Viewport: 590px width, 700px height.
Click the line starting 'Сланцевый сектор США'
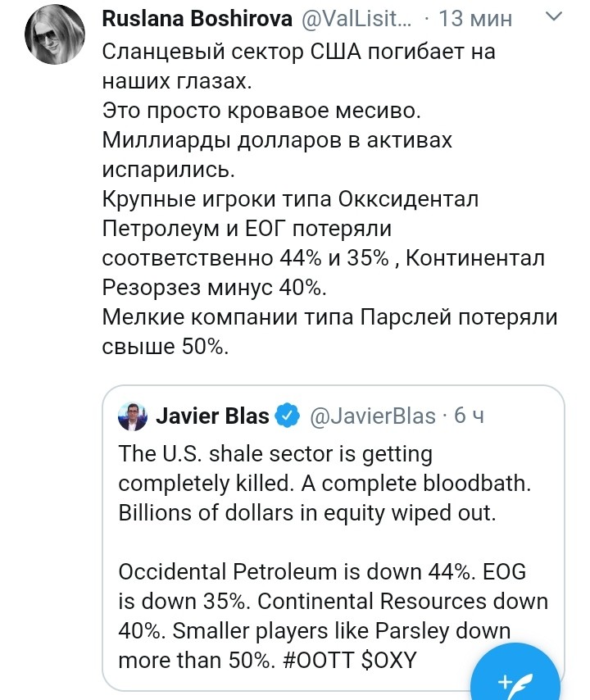pyautogui.click(x=299, y=52)
